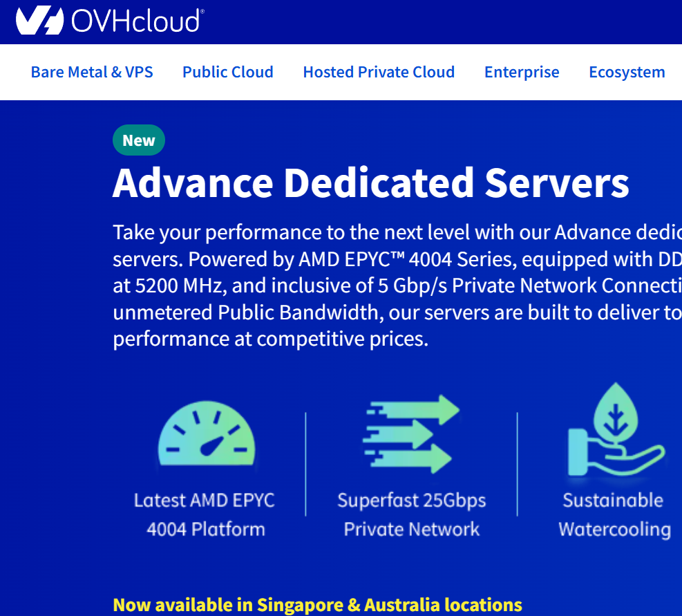Click the Sustainable Watercooling text
The height and width of the screenshot is (616, 682).
(x=614, y=514)
